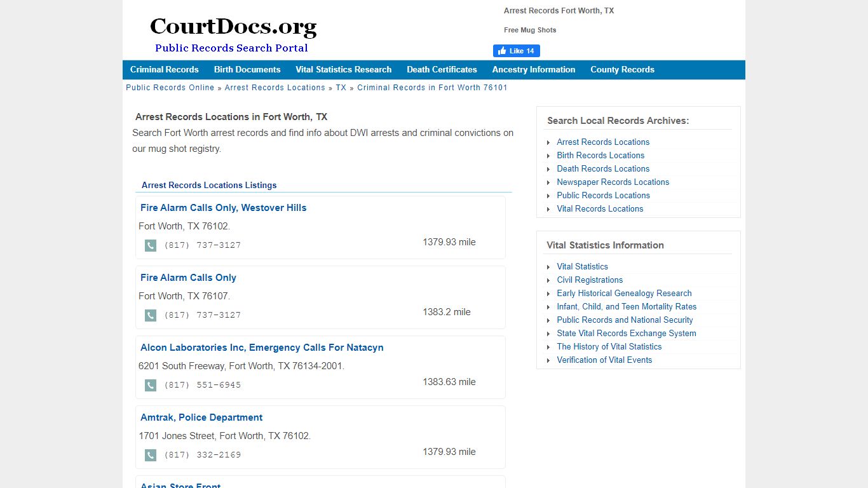Click arrow bullet beside Public Records and National Security

[x=548, y=320]
